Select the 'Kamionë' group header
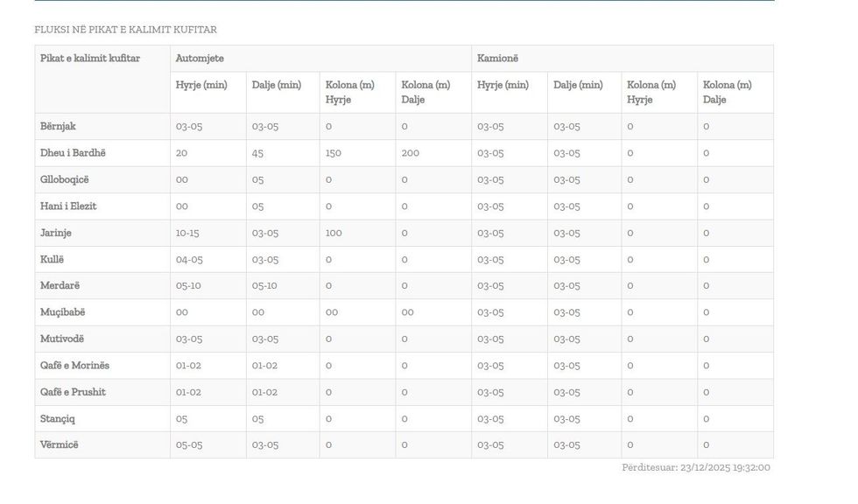 (497, 59)
